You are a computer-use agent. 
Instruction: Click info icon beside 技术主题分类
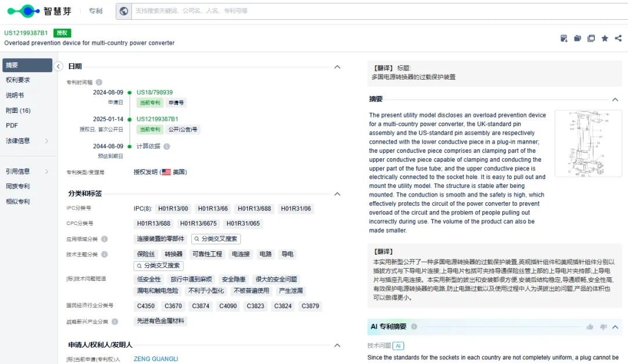click(x=105, y=254)
